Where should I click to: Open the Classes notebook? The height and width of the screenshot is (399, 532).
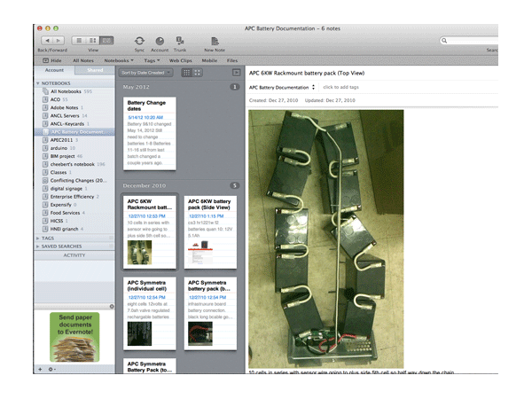pos(74,172)
